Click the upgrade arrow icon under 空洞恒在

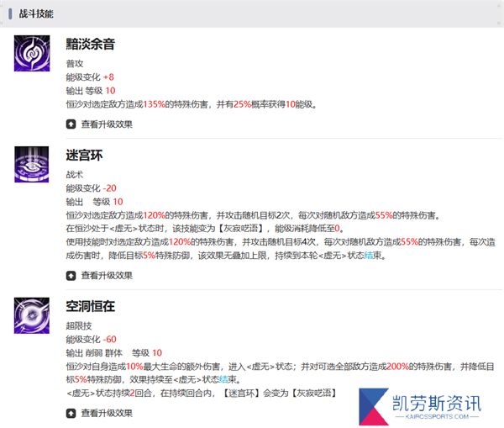pos(71,414)
